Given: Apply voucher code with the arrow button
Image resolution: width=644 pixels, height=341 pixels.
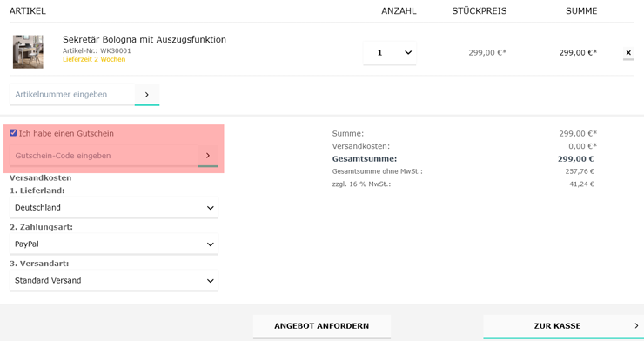Looking at the screenshot, I should 208,156.
